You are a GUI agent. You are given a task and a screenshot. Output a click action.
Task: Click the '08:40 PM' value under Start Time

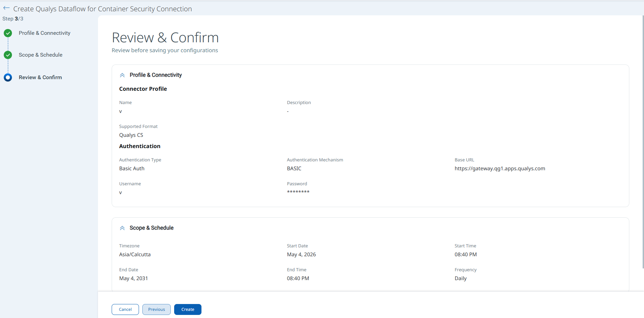point(466,255)
